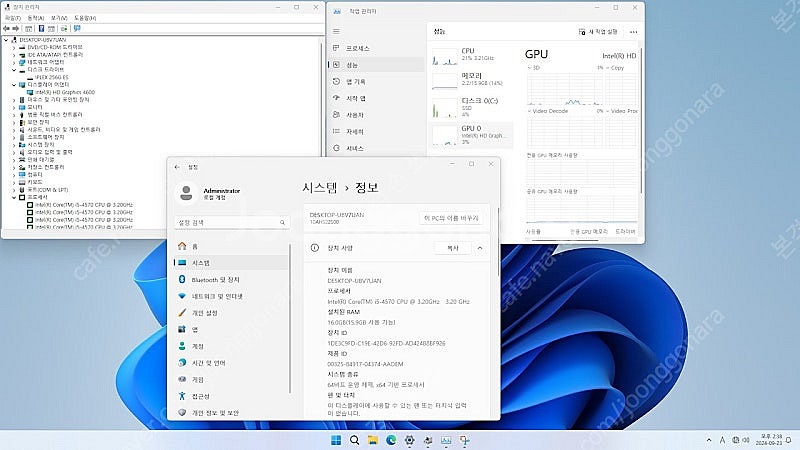Click the Settings search (설정 검색) field
800x450 pixels.
[232, 222]
